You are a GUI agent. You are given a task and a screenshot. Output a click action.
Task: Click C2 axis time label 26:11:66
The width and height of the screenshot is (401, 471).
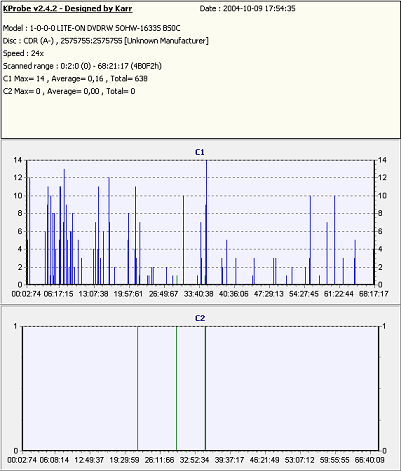point(160,460)
